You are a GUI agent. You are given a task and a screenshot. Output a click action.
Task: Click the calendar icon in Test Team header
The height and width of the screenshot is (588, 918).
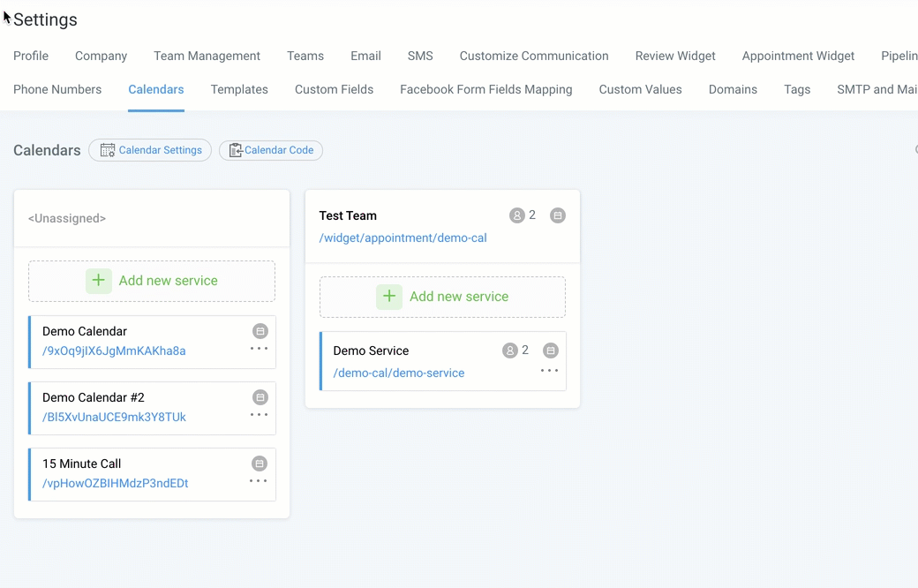pos(558,215)
